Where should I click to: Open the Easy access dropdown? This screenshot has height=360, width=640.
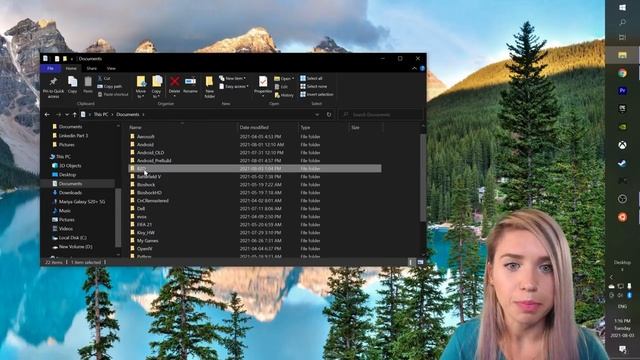233,87
